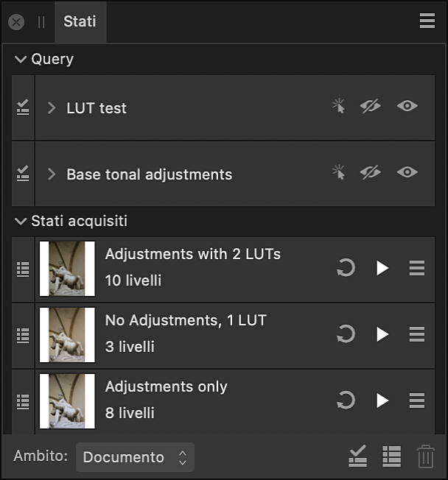Update the Adjustments with 2 LUTs state
Screen dimensions: 448x480
click(x=345, y=269)
